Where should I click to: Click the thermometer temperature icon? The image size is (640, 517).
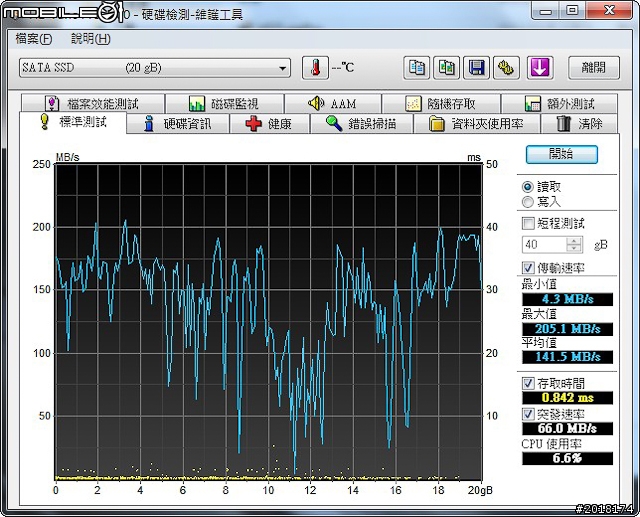click(315, 68)
